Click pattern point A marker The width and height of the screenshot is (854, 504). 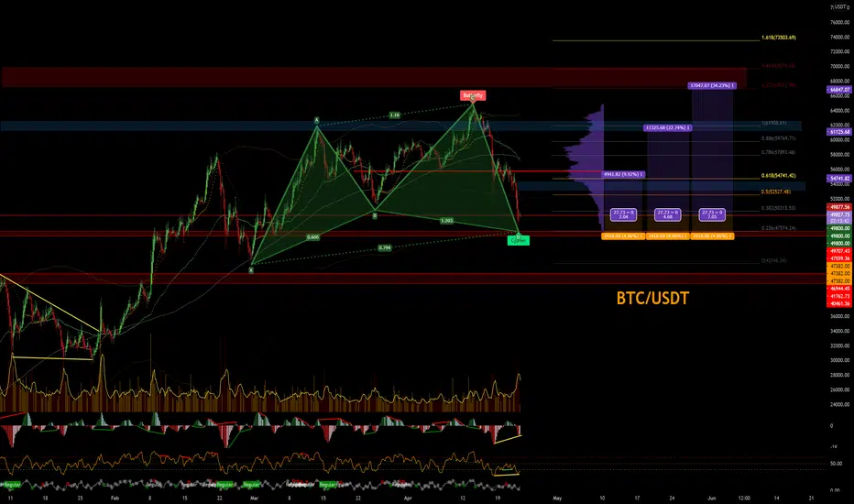click(316, 120)
